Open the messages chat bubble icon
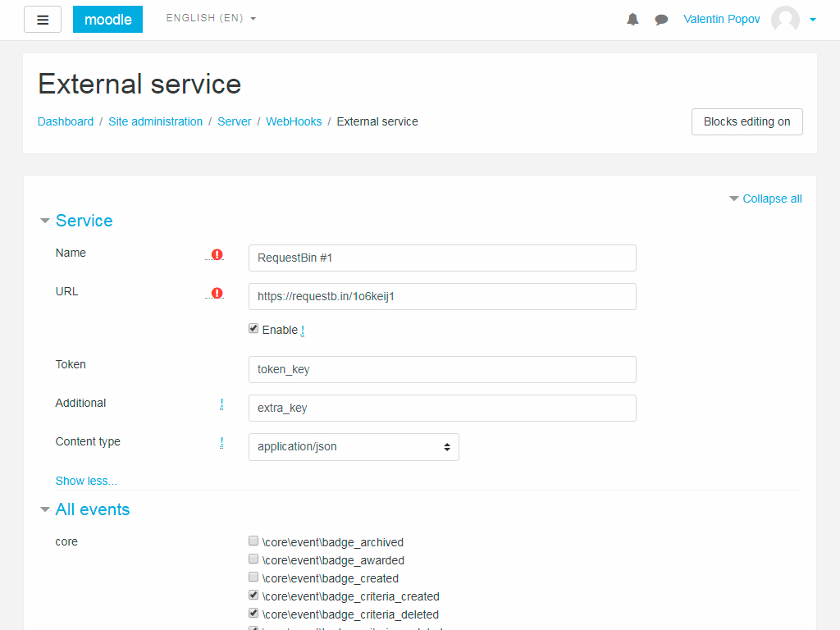This screenshot has width=840, height=630. pos(661,20)
